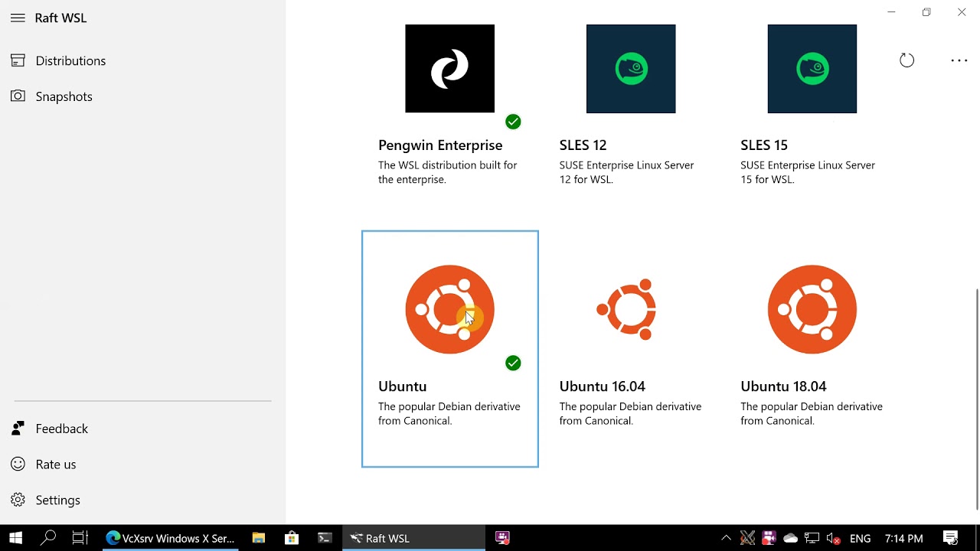Click the Ubuntu title text
Screen dimensions: 980x551
(x=402, y=386)
